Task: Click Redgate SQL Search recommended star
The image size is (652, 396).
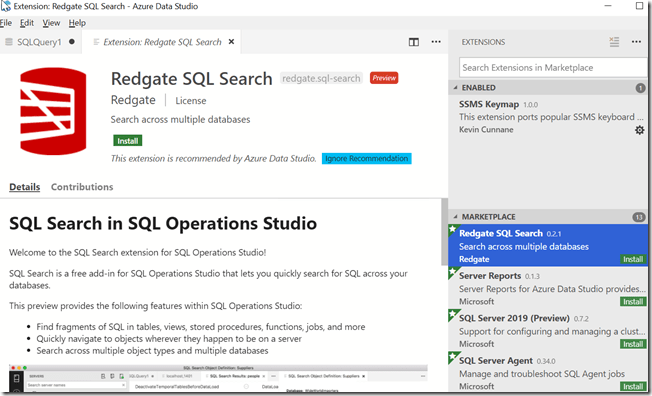Action: 452,229
